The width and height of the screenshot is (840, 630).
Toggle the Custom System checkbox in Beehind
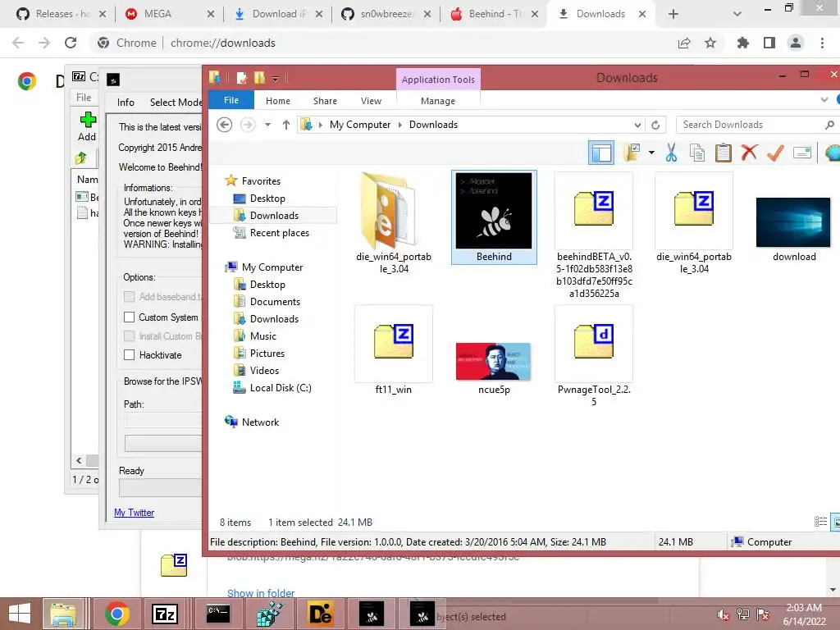pos(129,317)
